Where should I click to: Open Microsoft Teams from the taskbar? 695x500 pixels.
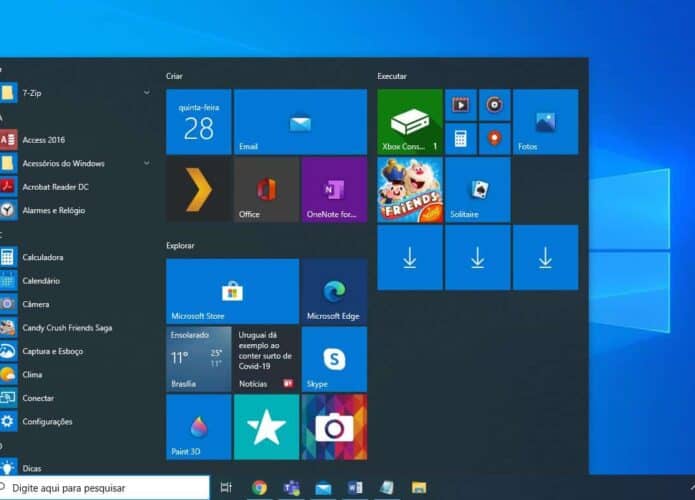point(292,488)
